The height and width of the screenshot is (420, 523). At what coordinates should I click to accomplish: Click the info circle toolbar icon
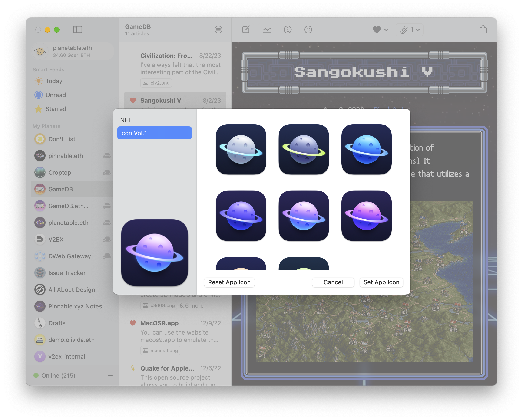tap(288, 30)
